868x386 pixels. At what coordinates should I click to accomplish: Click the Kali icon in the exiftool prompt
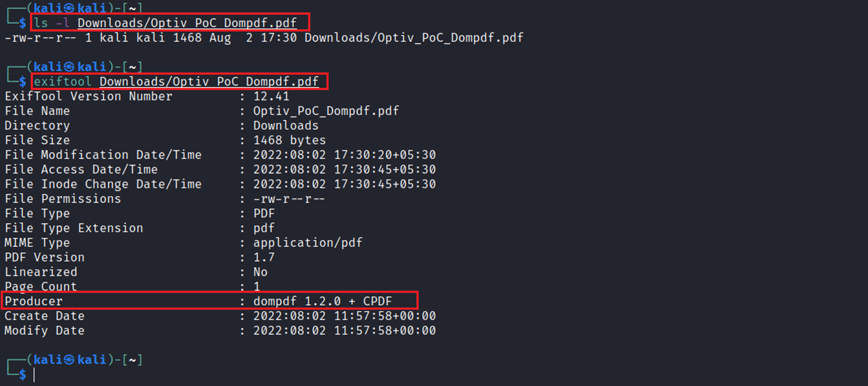point(69,67)
